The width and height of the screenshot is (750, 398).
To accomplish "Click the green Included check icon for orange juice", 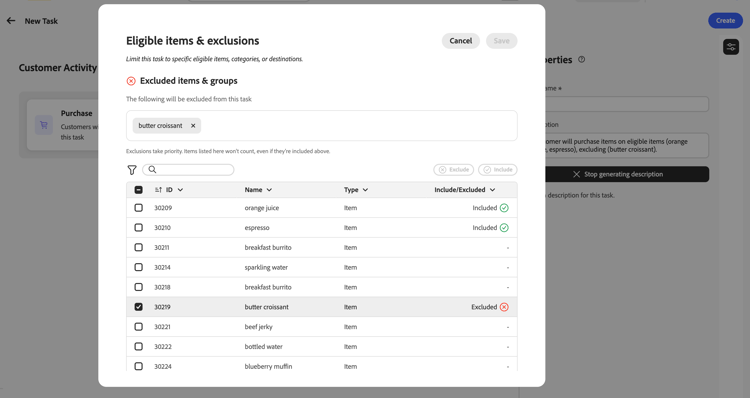I will pyautogui.click(x=504, y=208).
